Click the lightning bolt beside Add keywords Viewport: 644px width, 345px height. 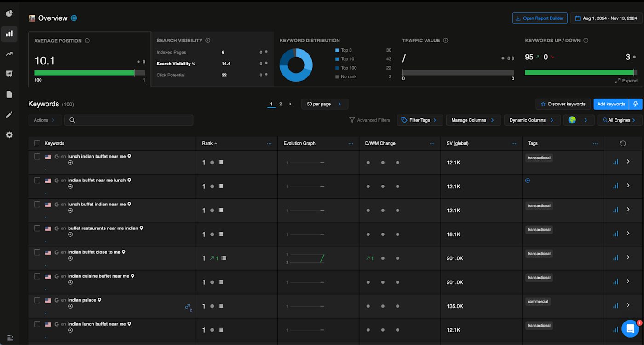[x=636, y=104]
